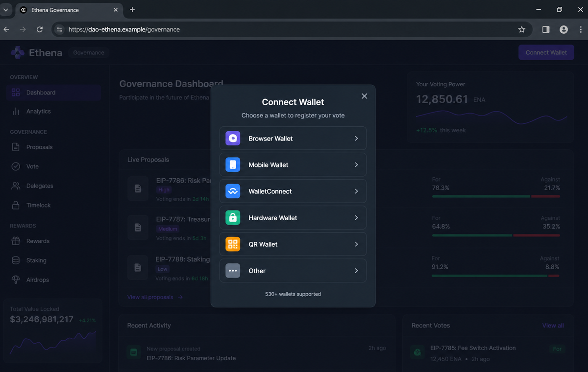Viewport: 588px width, 372px height.
Task: Expand the WalletConnect chevron
Action: 356,191
